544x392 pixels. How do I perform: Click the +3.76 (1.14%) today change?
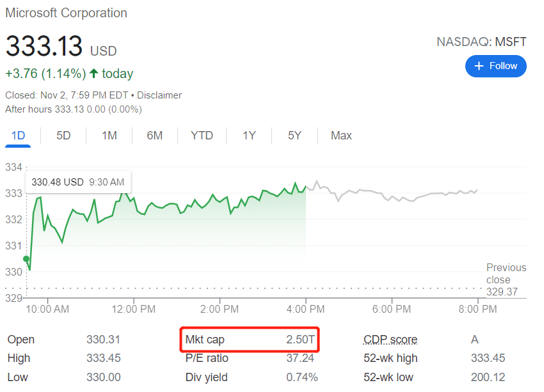coord(69,74)
